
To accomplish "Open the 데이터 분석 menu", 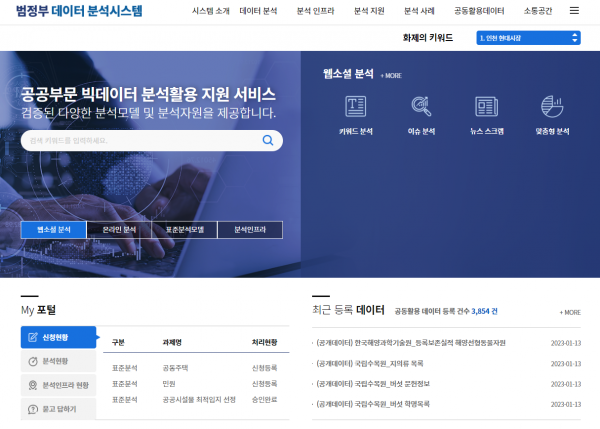I will [x=258, y=11].
